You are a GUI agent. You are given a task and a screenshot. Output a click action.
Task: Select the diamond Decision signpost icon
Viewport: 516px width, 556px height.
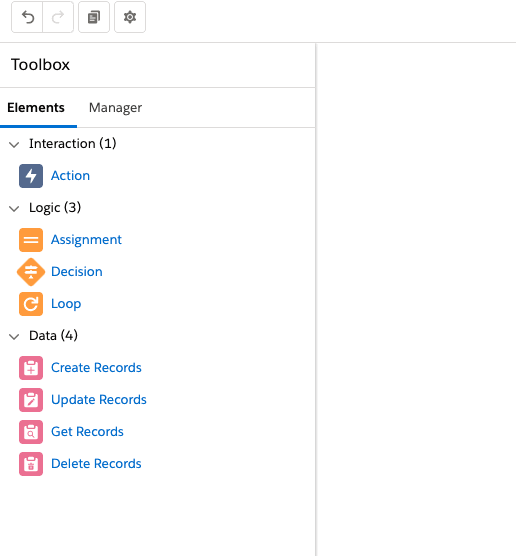[x=31, y=272]
